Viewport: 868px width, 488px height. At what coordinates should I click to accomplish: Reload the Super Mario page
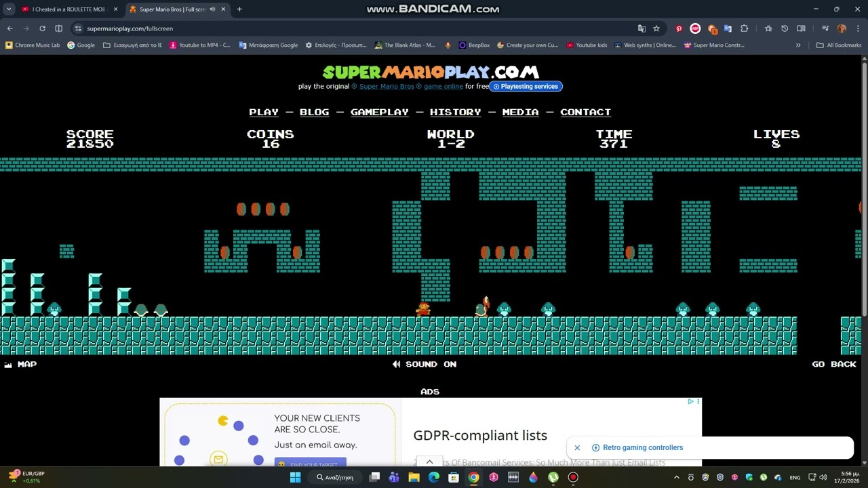[x=42, y=28]
